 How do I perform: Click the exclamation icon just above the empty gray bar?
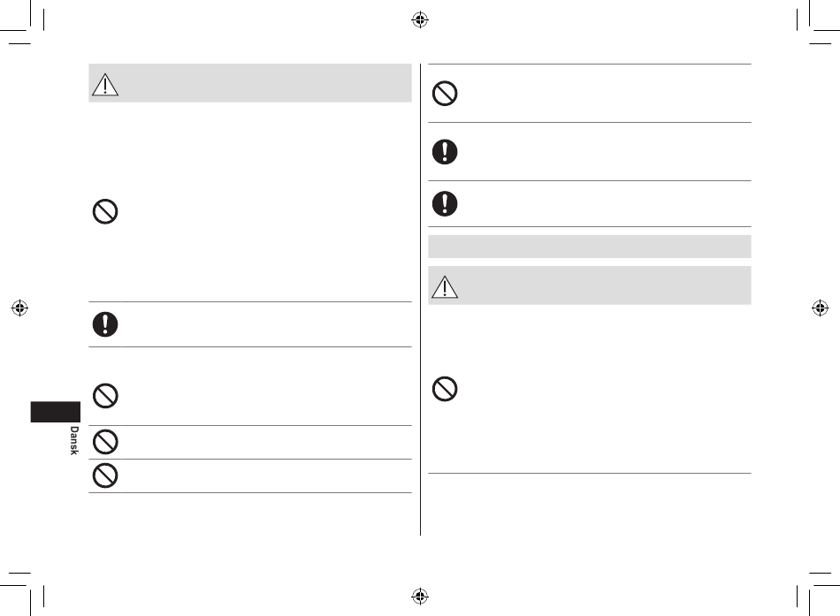point(445,203)
